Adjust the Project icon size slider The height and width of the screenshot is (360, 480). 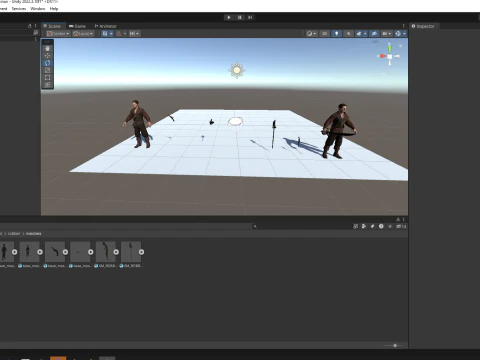(395, 346)
